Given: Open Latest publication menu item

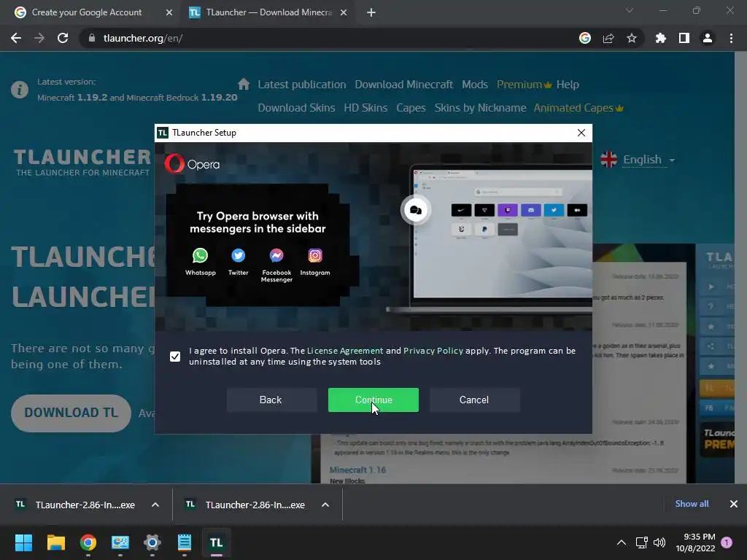Looking at the screenshot, I should (301, 85).
